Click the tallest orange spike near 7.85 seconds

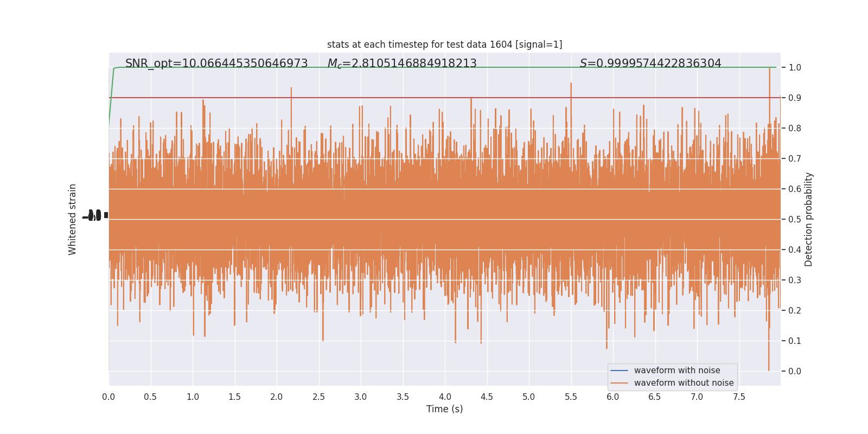tap(769, 98)
